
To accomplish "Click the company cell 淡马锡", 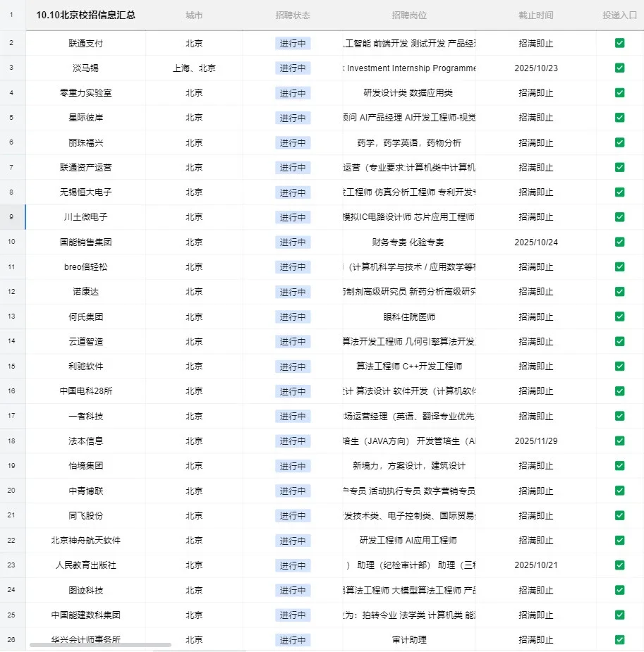I will coord(85,68).
